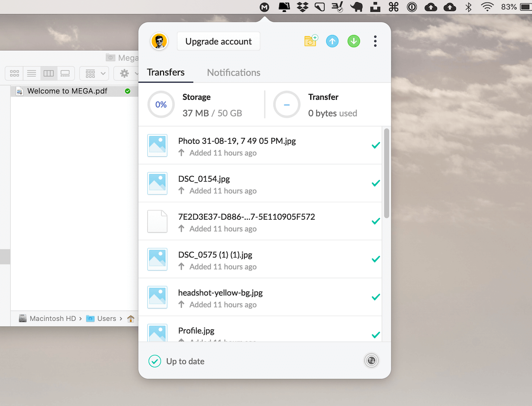Open the Finder group-by dropdown
The height and width of the screenshot is (406, 532).
point(94,73)
